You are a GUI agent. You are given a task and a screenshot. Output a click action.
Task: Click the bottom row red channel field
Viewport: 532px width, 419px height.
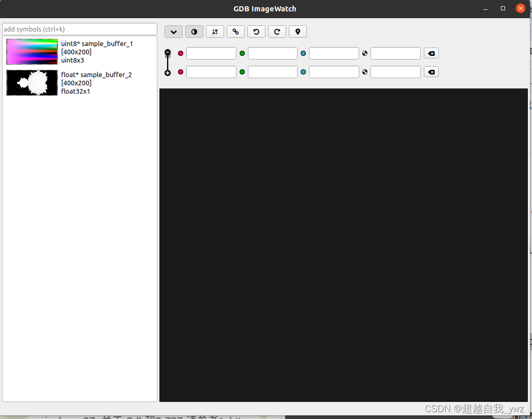point(211,72)
